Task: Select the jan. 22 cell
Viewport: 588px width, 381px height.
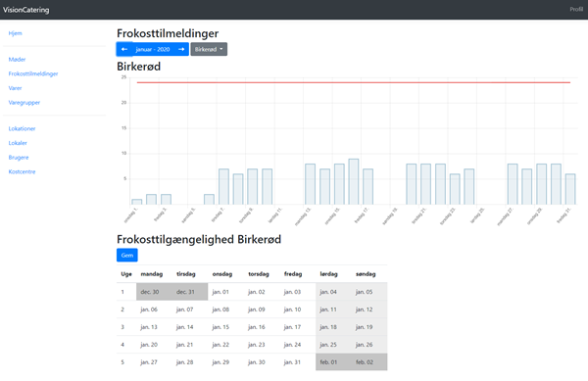Action: tap(225, 345)
